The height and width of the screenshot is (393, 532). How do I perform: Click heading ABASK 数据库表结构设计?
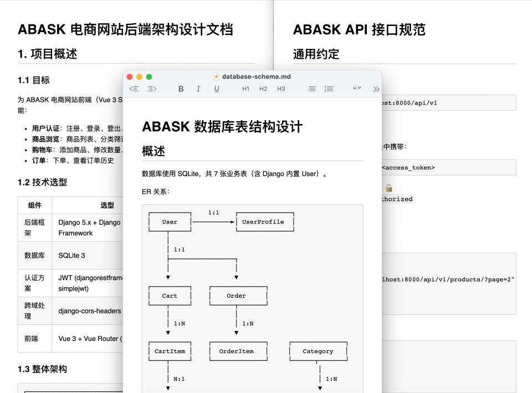pos(222,127)
